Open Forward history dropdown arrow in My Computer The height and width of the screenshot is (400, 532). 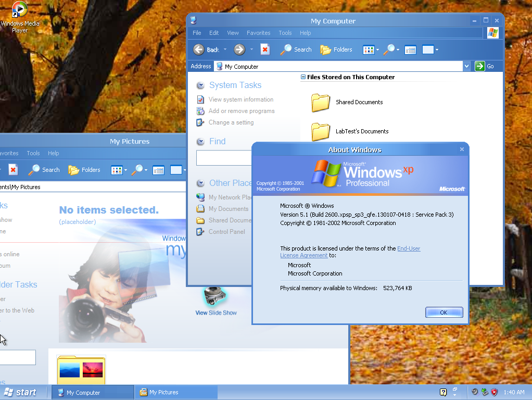[251, 49]
